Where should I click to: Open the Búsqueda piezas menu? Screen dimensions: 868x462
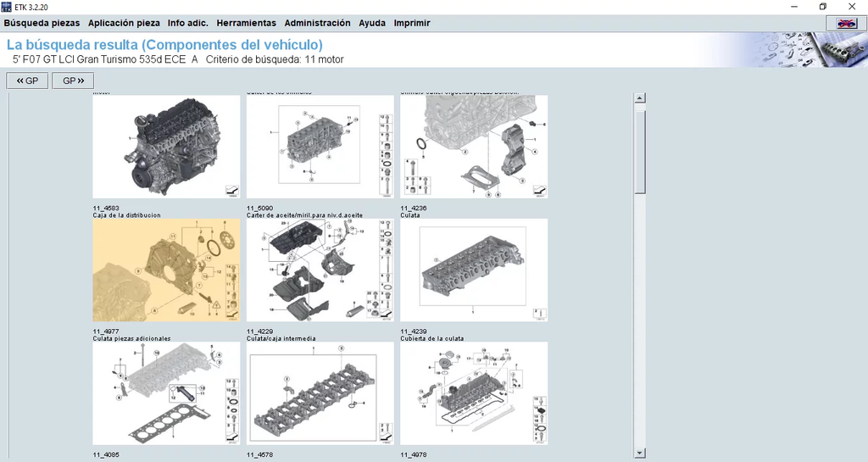42,24
